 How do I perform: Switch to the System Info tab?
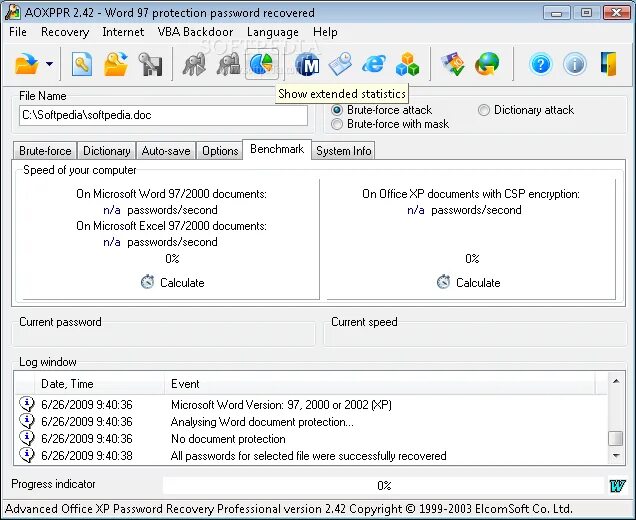pyautogui.click(x=344, y=150)
